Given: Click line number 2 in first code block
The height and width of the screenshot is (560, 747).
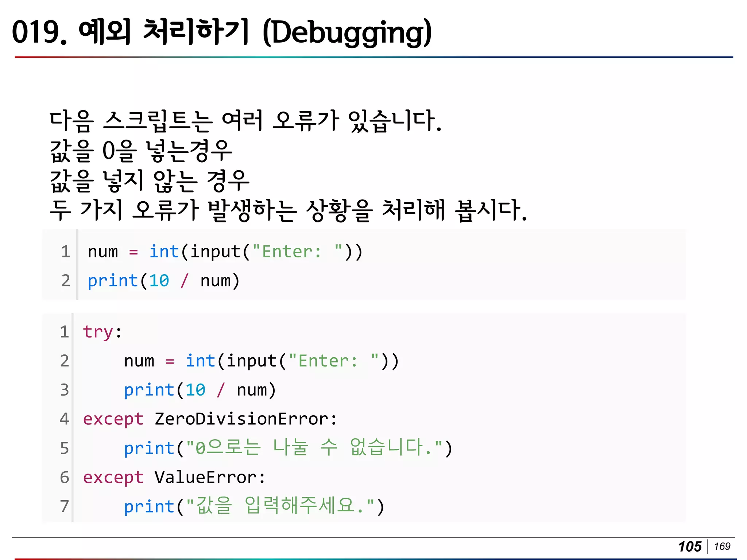Looking at the screenshot, I should (66, 281).
